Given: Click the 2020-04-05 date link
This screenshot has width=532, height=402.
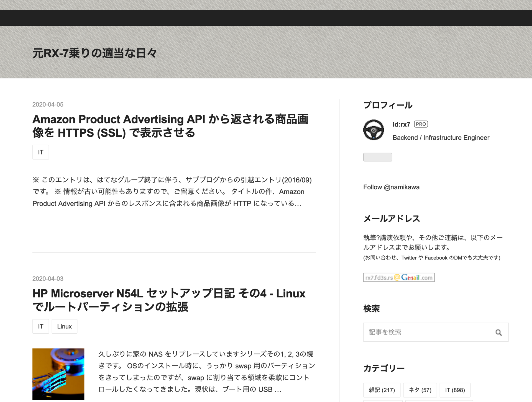Looking at the screenshot, I should 48,104.
